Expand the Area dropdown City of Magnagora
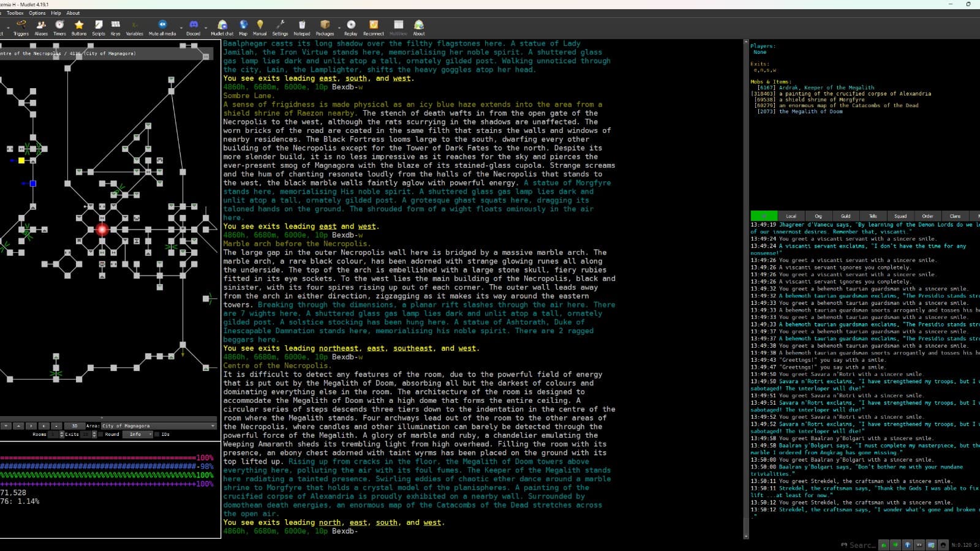Image resolution: width=980 pixels, height=551 pixels. (159, 425)
